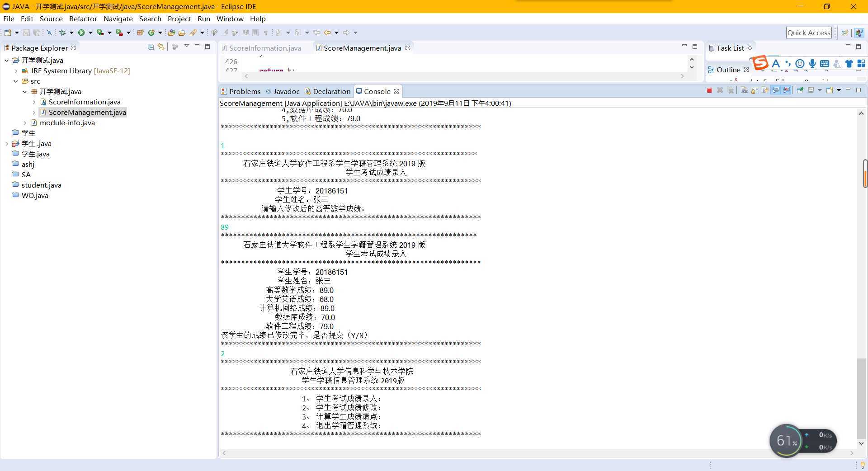Open the New wizard dropdown arrow
Image resolution: width=868 pixels, height=471 pixels.
click(17, 33)
